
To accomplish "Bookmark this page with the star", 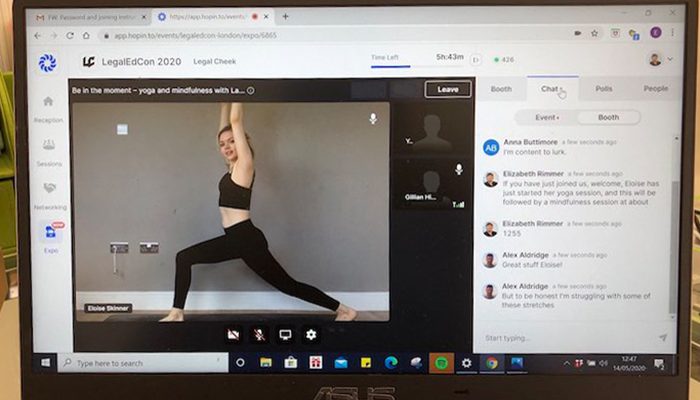I will [x=594, y=33].
